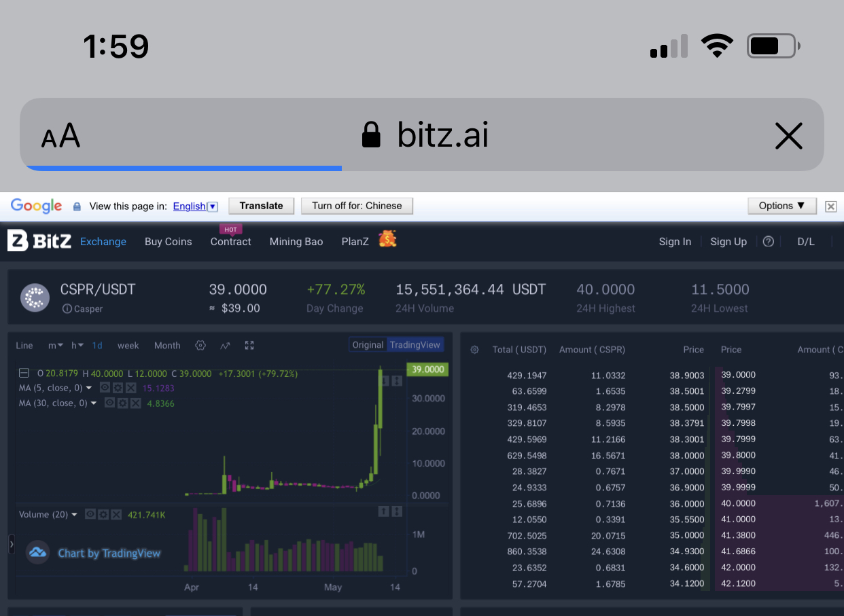Click volume pane maximize arrow icon

coord(397,511)
